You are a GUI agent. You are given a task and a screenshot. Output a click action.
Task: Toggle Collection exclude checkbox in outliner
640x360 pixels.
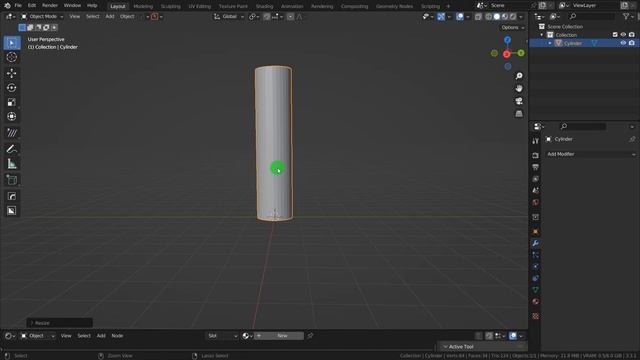click(x=615, y=35)
